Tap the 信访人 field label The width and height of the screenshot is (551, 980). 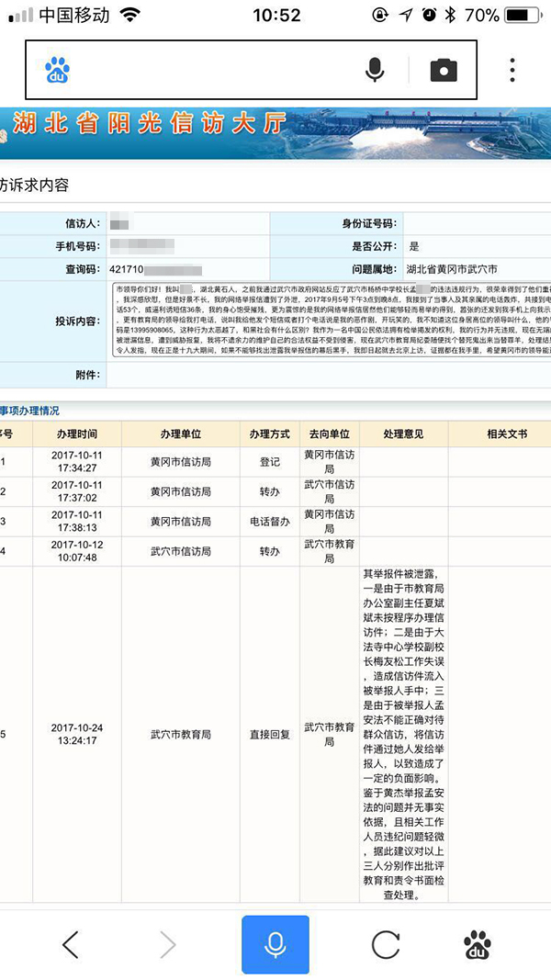click(x=83, y=223)
